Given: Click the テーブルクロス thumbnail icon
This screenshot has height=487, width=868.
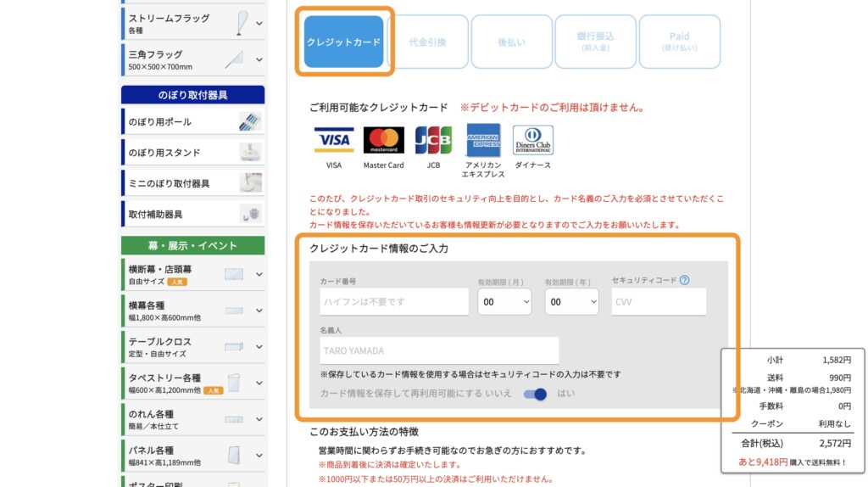Looking at the screenshot, I should [x=234, y=347].
